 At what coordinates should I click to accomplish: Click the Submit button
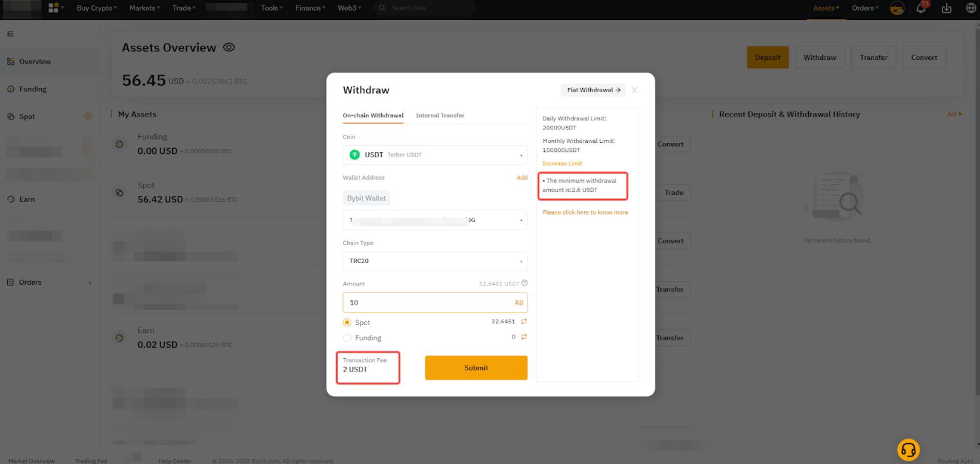[x=476, y=368]
